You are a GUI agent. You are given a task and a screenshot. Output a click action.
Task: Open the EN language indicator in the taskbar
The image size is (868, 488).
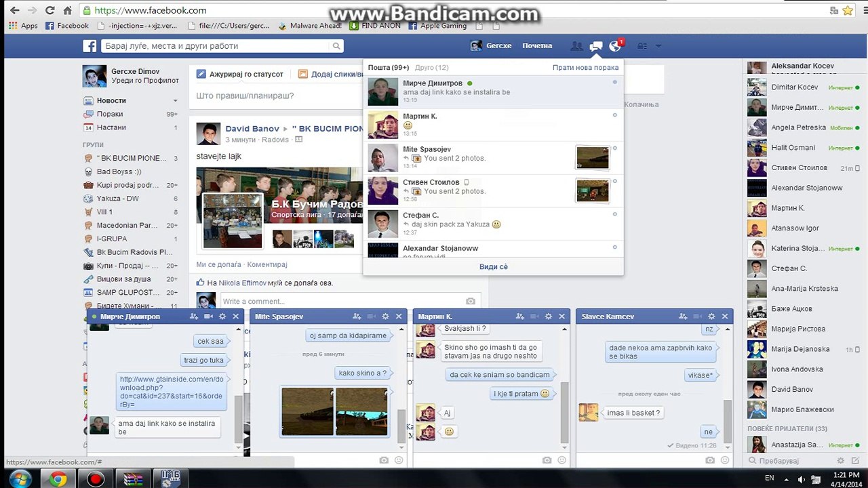pos(769,478)
